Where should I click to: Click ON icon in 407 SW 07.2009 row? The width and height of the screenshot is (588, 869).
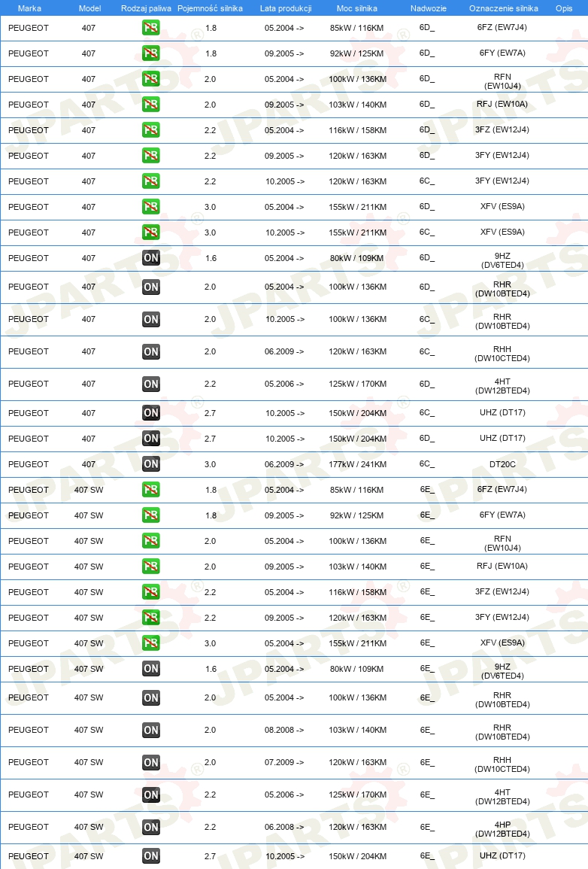pyautogui.click(x=150, y=763)
